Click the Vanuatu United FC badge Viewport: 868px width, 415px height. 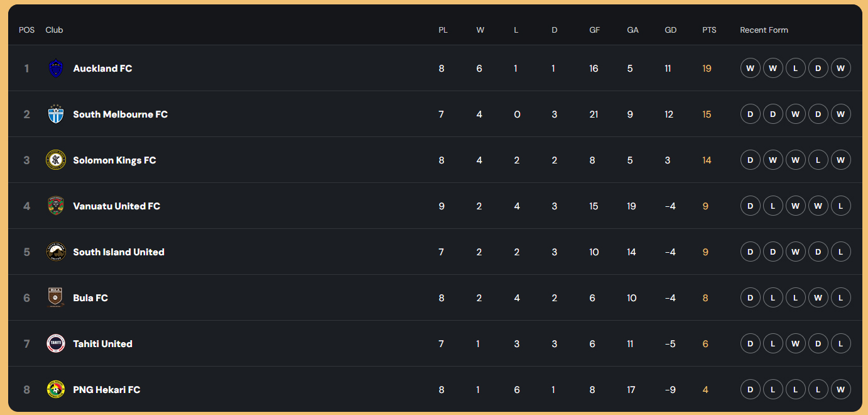point(56,206)
